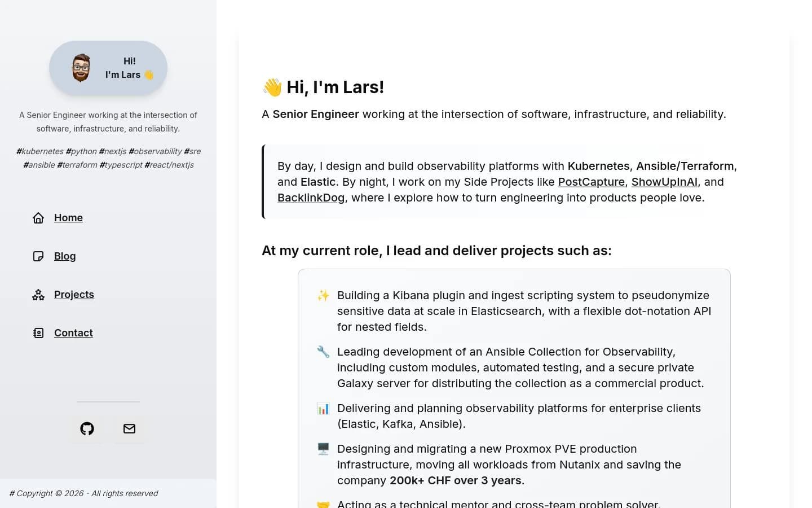Follow the ShowUpInAI link
This screenshot has height=508, width=812.
point(664,182)
